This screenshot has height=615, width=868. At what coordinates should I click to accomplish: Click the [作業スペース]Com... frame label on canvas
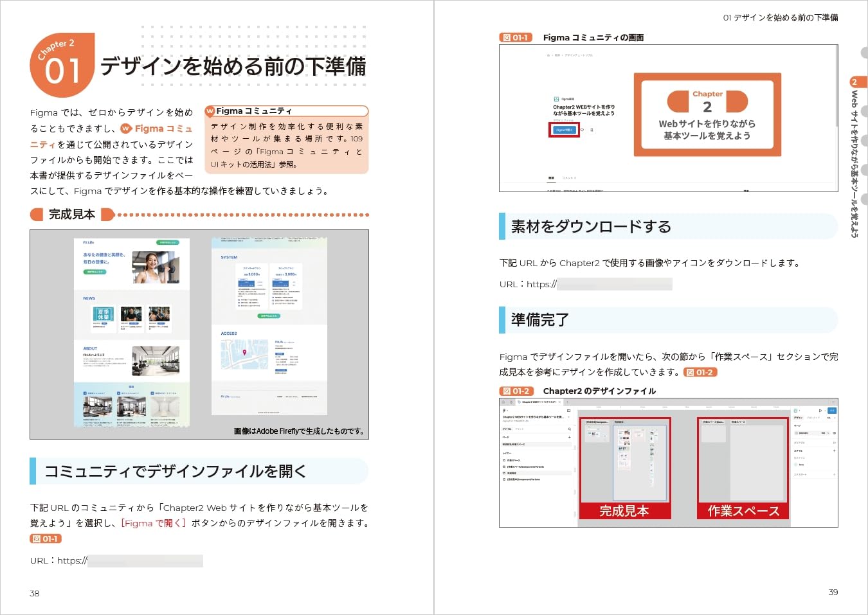[x=713, y=422]
